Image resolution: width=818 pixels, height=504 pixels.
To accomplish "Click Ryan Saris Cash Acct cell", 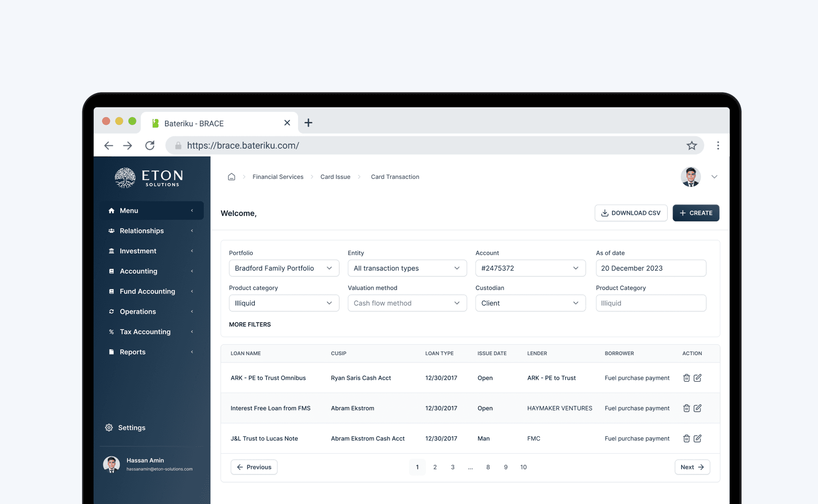I will (x=361, y=378).
